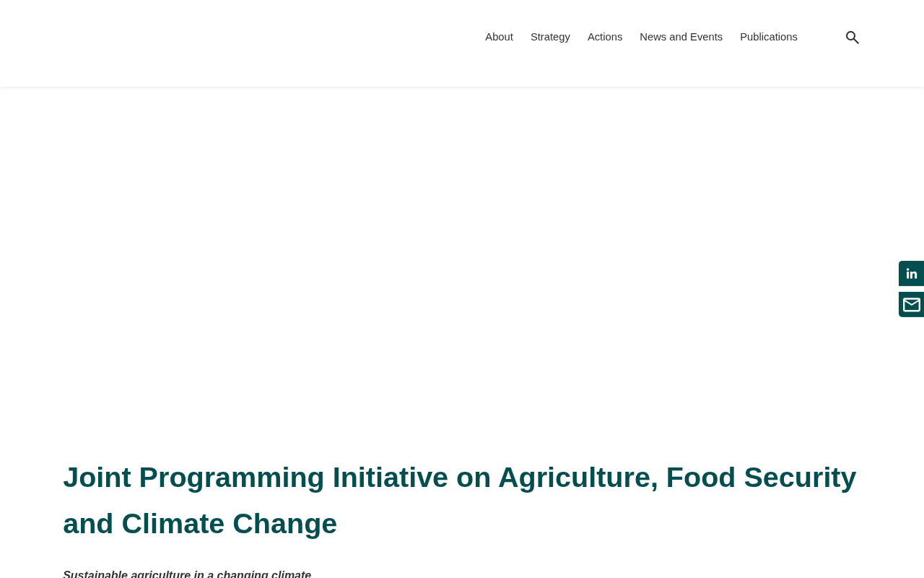Click the email envelope share icon

tap(911, 305)
